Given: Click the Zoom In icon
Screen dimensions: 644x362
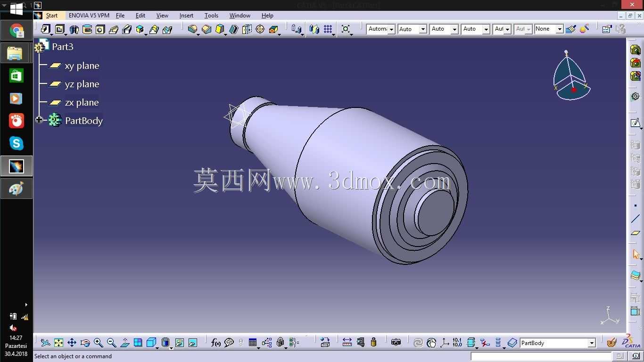Looking at the screenshot, I should (x=98, y=343).
